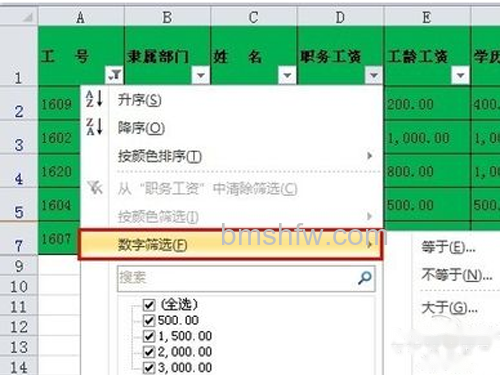The image size is (500, 375).
Task: Select row 5 header
Action: tap(19, 204)
